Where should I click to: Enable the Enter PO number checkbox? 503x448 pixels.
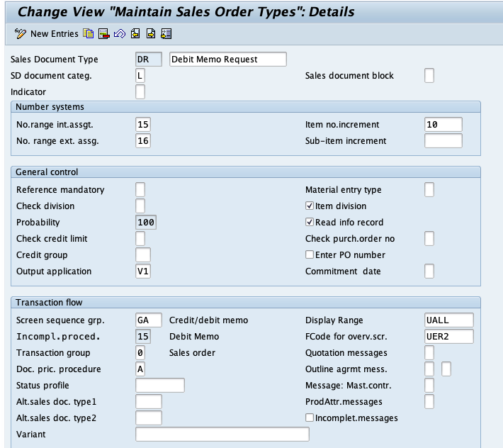point(310,254)
